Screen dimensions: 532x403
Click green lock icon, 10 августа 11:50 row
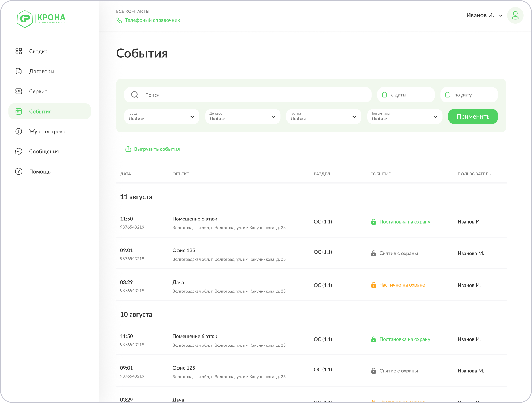tap(373, 339)
